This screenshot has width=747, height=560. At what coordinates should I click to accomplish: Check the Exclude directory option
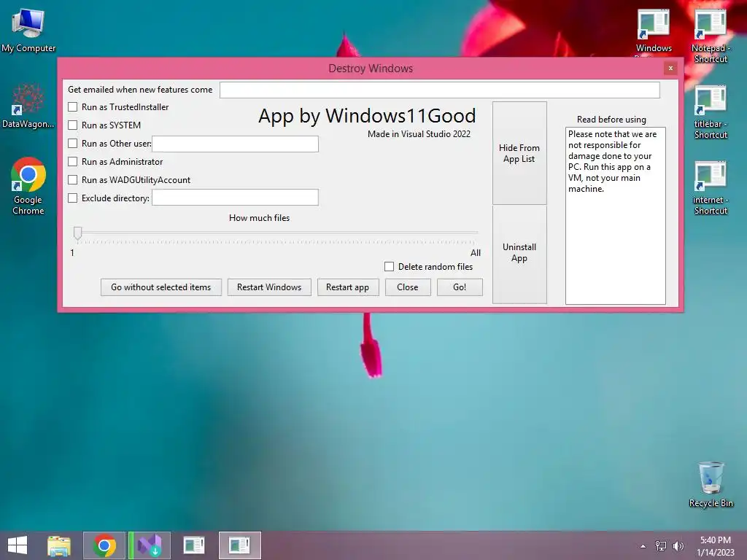(72, 198)
